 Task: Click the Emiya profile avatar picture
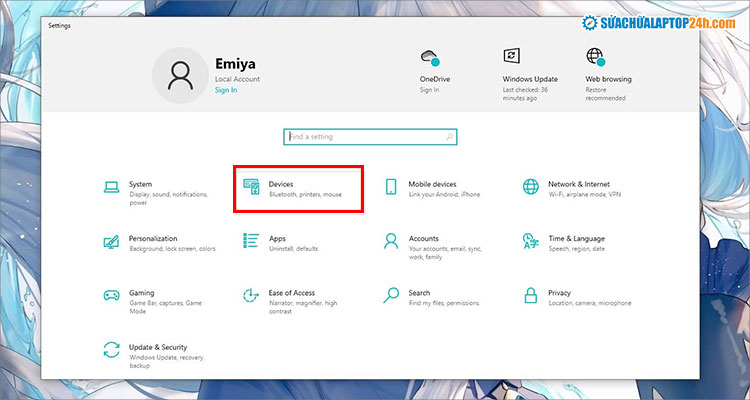(x=180, y=77)
